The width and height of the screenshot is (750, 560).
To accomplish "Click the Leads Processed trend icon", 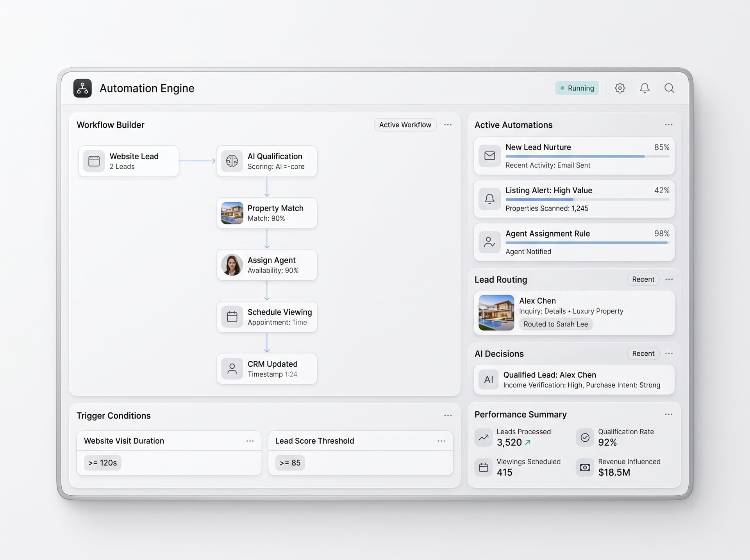I will (484, 437).
